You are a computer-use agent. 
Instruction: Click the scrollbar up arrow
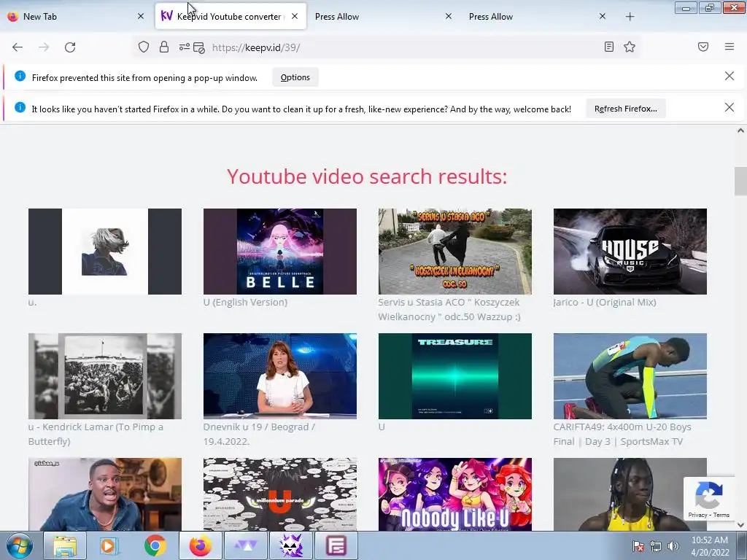pos(740,131)
